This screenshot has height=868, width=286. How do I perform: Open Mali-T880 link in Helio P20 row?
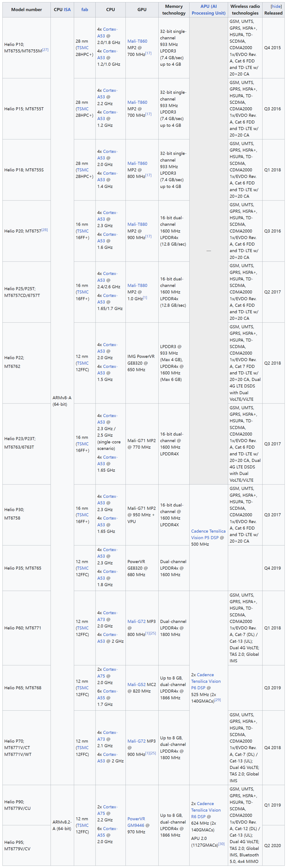tap(137, 224)
